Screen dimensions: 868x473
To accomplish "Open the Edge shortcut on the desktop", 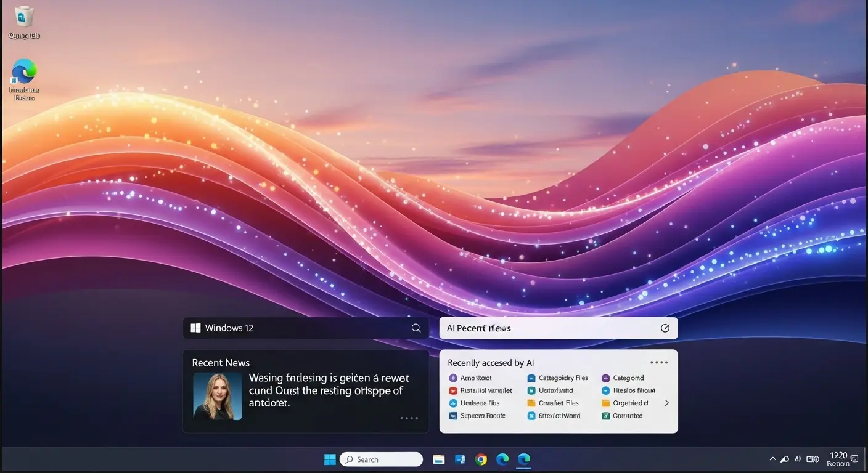I will click(x=24, y=79).
